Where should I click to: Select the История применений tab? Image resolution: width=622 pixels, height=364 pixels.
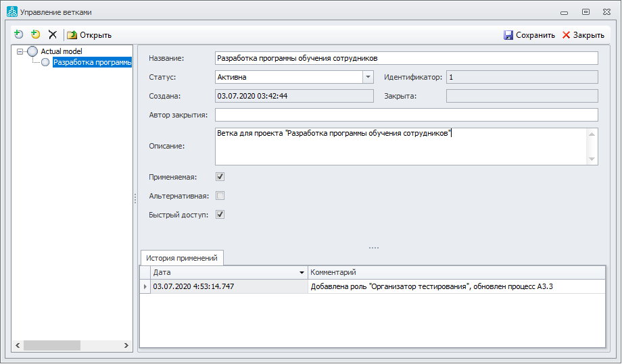pos(182,258)
